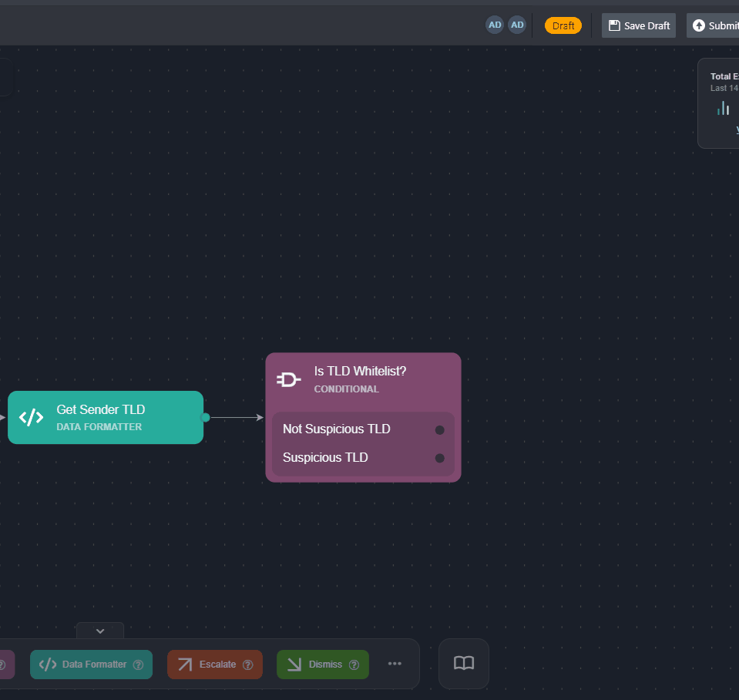Click the Not Suspicious TLD output port
This screenshot has height=700, width=739.
coord(439,429)
